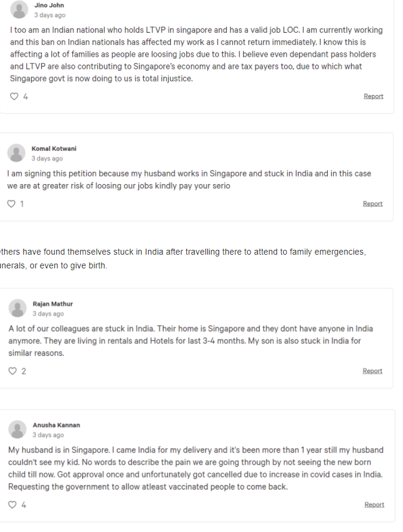Report Komal Kotwani's comment
The image size is (403, 532).
click(x=373, y=204)
